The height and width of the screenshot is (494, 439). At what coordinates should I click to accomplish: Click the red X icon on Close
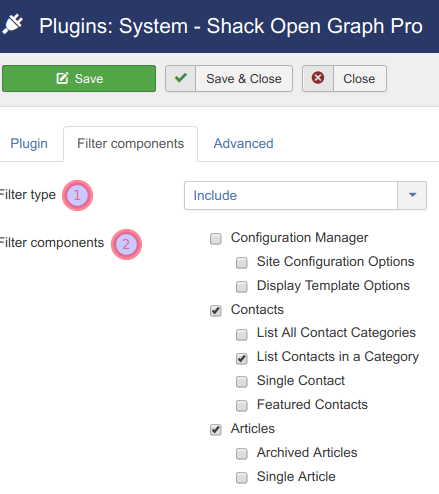click(318, 78)
